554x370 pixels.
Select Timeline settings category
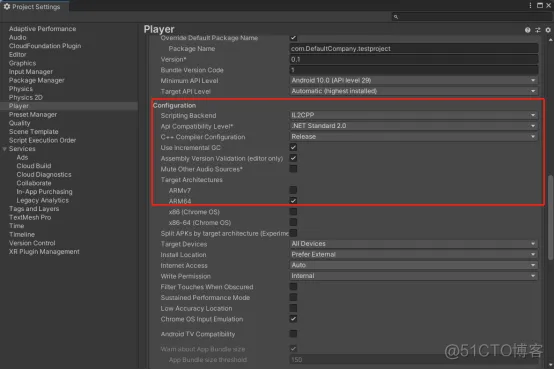tap(22, 235)
